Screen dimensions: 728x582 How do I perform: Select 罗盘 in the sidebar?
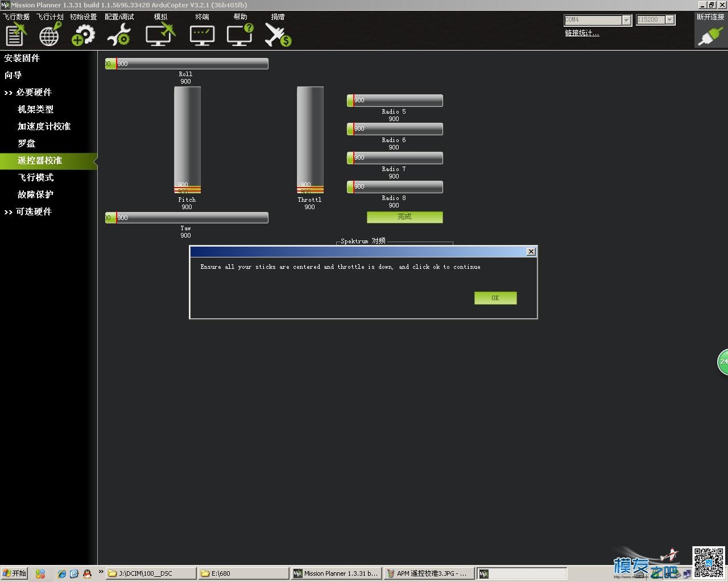(x=26, y=143)
